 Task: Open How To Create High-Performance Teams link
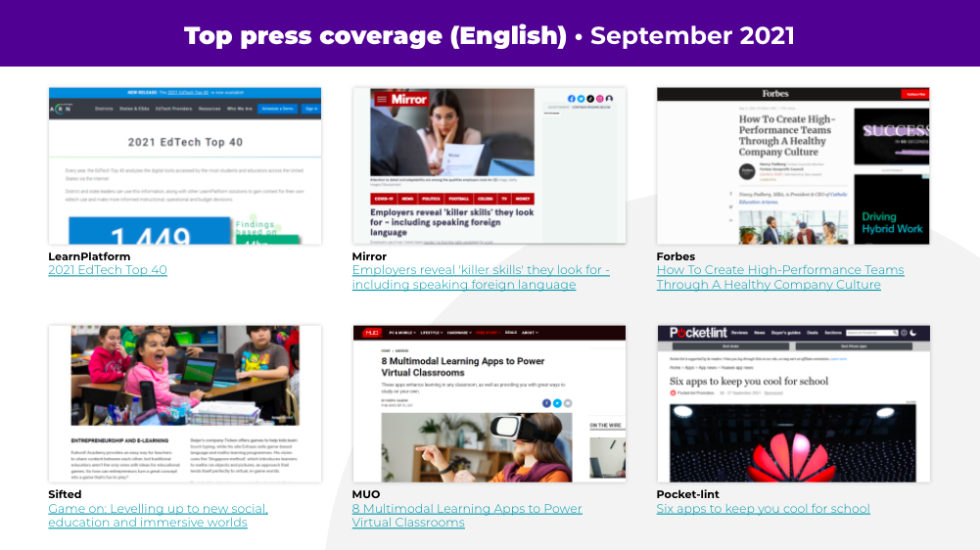point(780,277)
